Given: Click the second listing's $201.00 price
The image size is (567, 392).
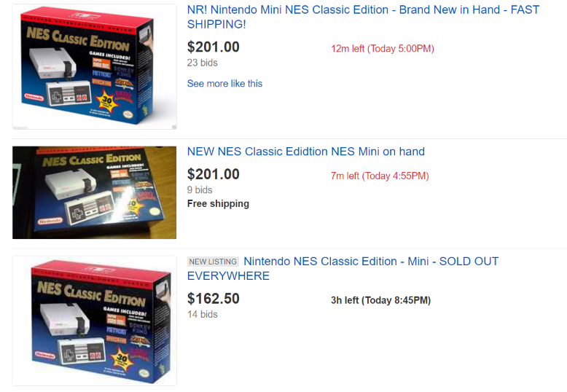Looking at the screenshot, I should [214, 174].
